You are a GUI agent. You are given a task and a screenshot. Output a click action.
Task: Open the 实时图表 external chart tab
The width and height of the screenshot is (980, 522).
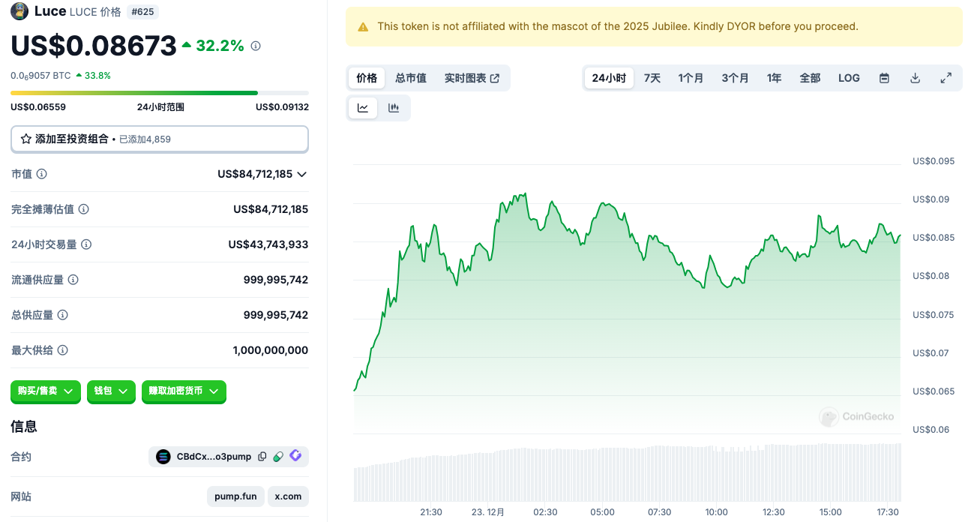(x=472, y=78)
